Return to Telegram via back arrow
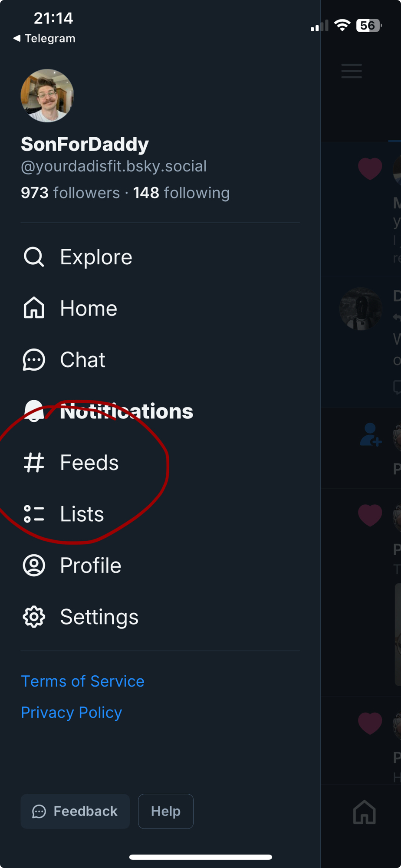Image resolution: width=401 pixels, height=868 pixels. 44,38
